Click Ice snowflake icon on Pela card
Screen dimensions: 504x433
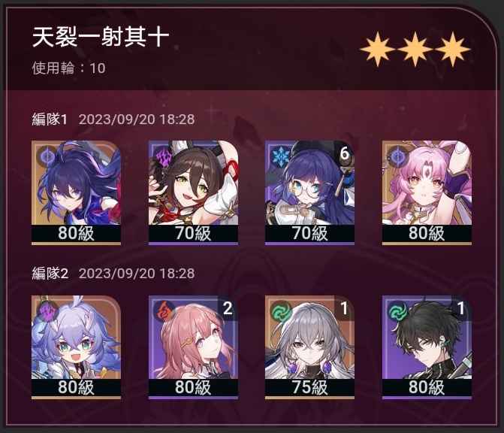coord(281,156)
